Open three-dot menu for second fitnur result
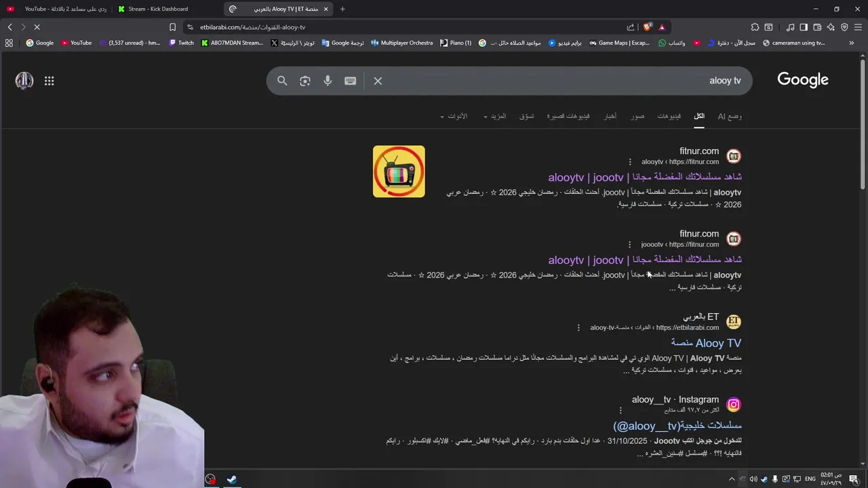The height and width of the screenshot is (488, 868). 630,245
